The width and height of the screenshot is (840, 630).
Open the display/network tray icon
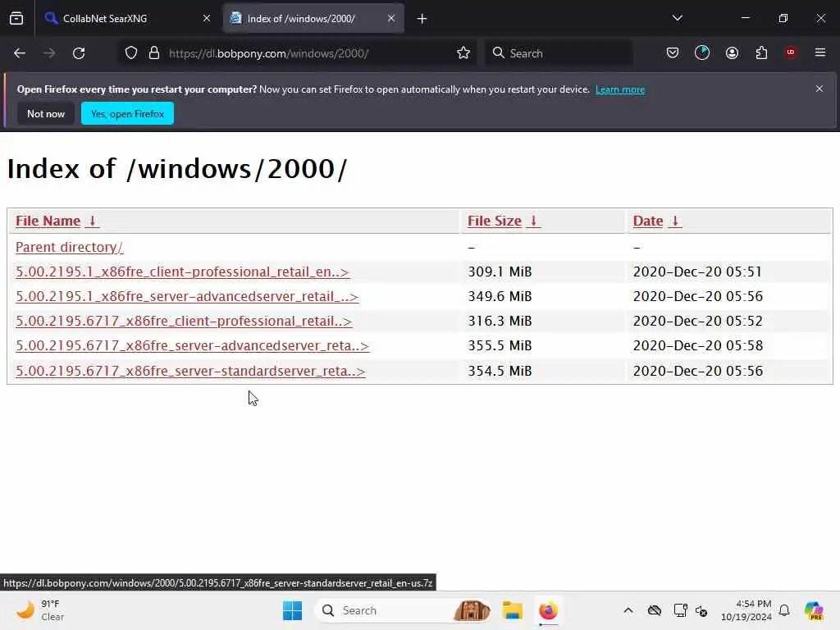point(680,610)
